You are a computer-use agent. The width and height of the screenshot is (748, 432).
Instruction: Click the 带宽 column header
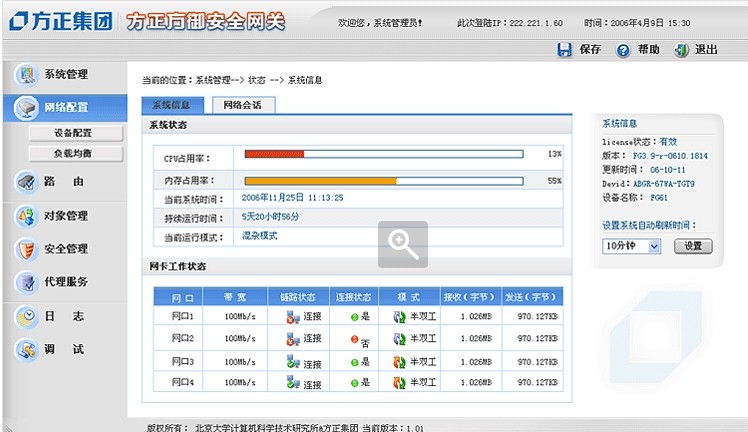[235, 297]
